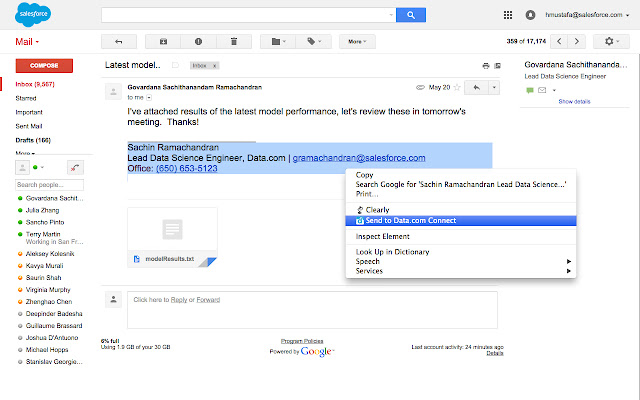Expand the Services submenu

tap(461, 271)
